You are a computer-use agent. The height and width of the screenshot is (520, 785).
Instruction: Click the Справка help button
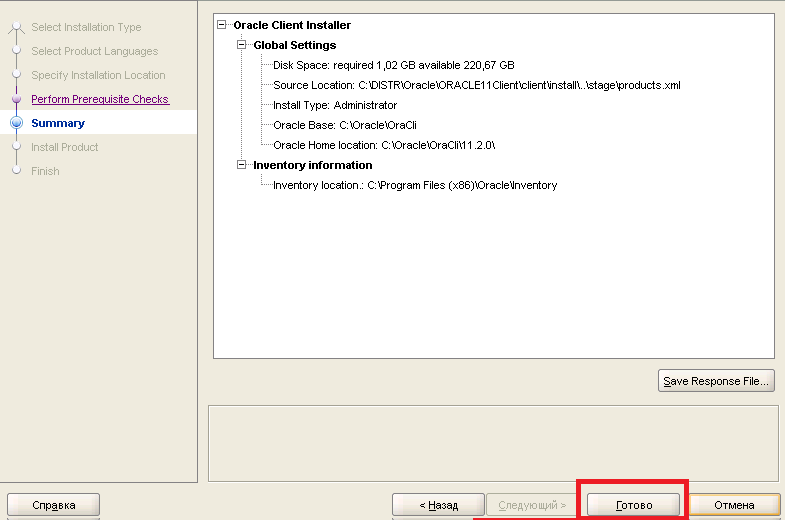[x=54, y=505]
